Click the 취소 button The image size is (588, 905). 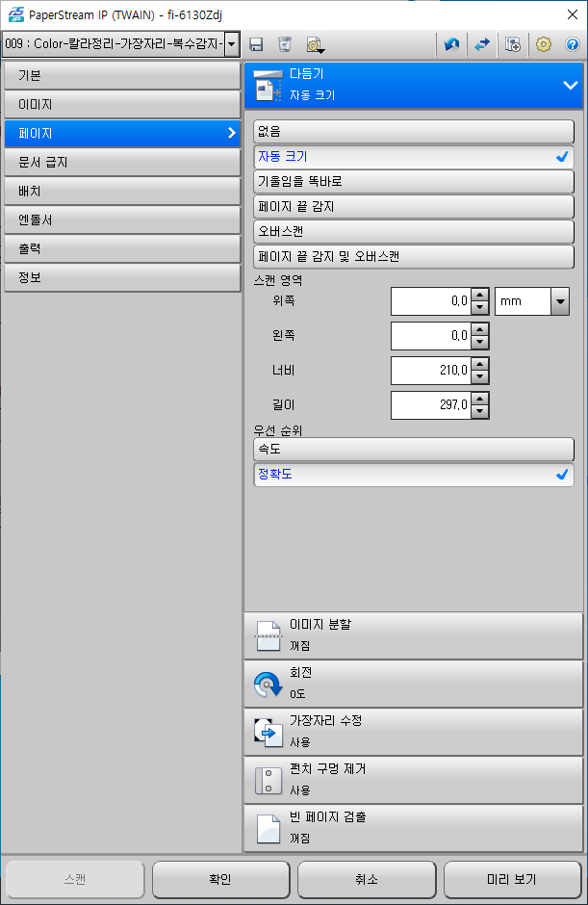(367, 880)
